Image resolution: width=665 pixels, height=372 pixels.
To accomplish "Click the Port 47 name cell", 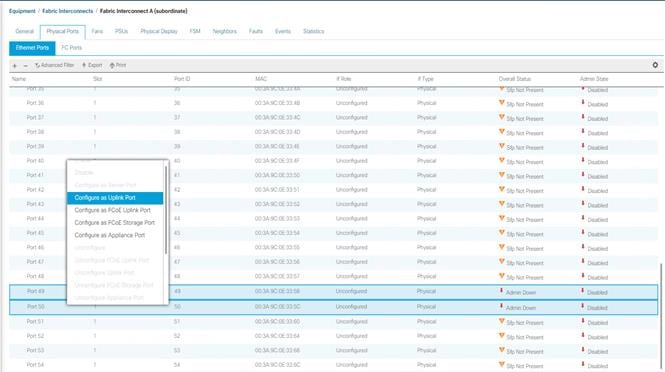I will [x=35, y=262].
